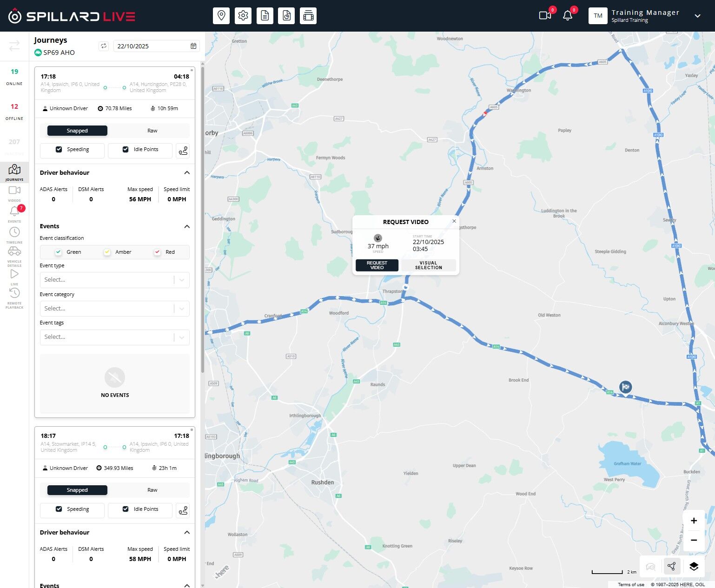Select Snapped track in 18:17 journey
715x588 pixels.
[77, 490]
